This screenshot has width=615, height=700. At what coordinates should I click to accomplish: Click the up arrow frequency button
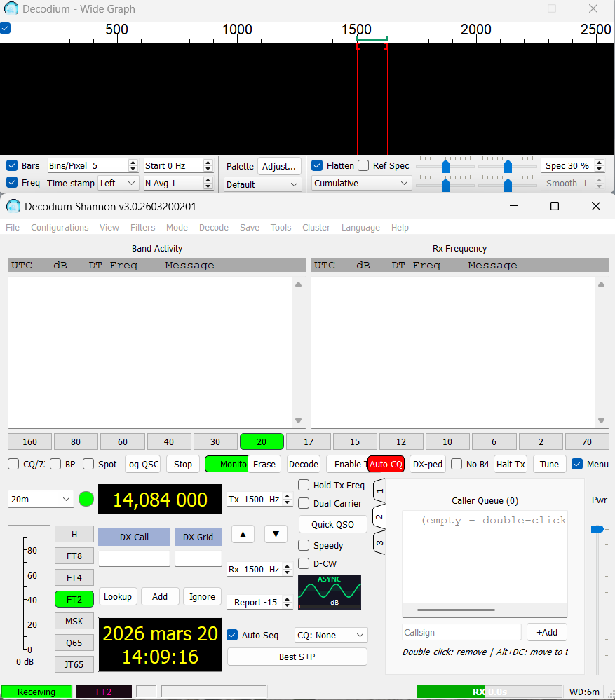coord(243,534)
